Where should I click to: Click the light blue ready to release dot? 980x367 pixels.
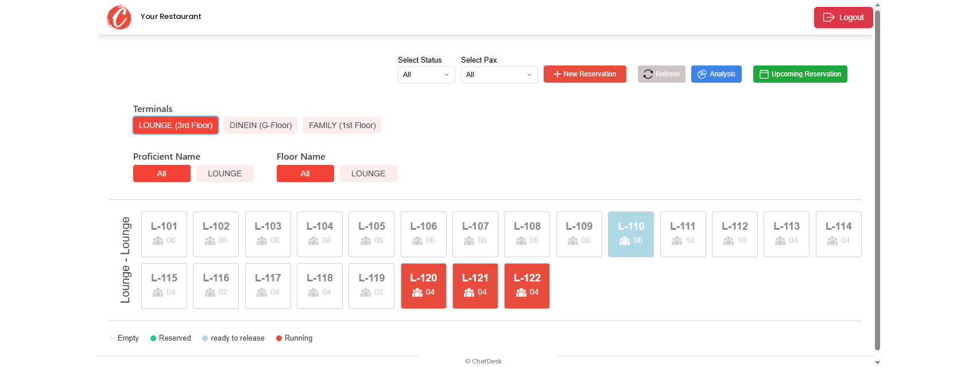[205, 338]
